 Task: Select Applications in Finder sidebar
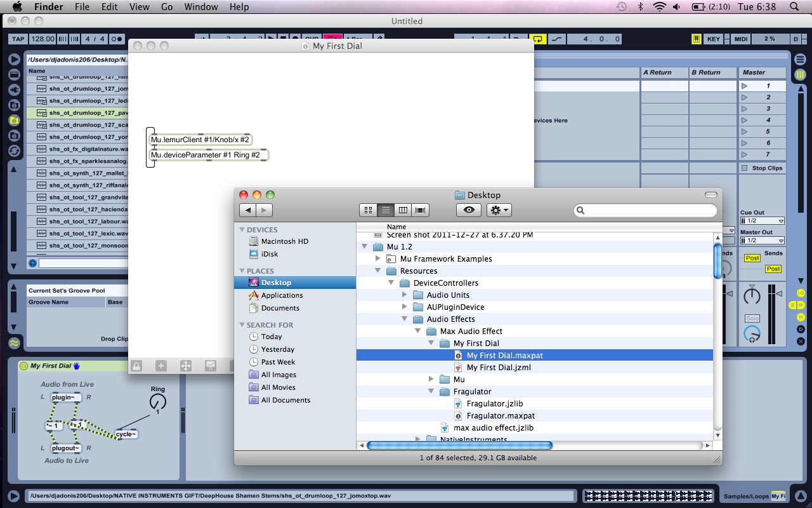pos(282,295)
